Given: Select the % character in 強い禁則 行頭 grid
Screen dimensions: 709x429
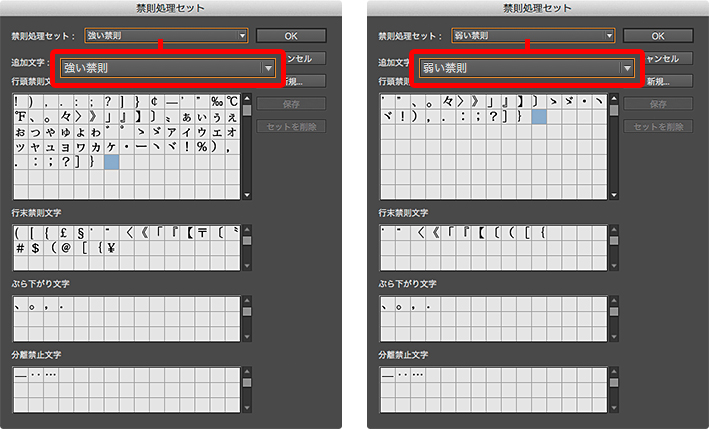Looking at the screenshot, I should [x=202, y=147].
